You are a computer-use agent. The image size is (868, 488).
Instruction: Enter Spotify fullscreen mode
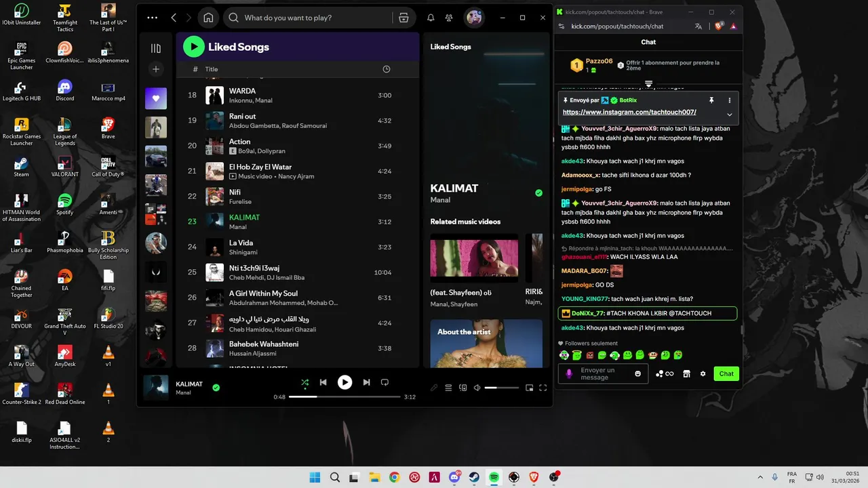coord(542,388)
